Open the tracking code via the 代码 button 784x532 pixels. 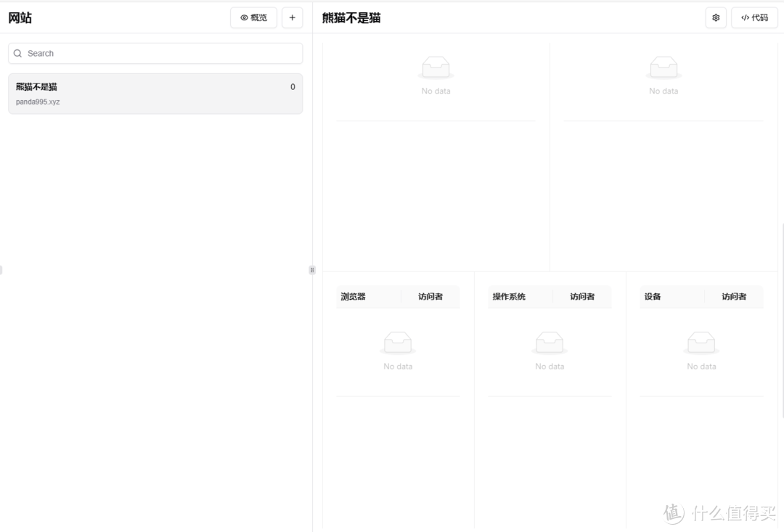pos(754,17)
